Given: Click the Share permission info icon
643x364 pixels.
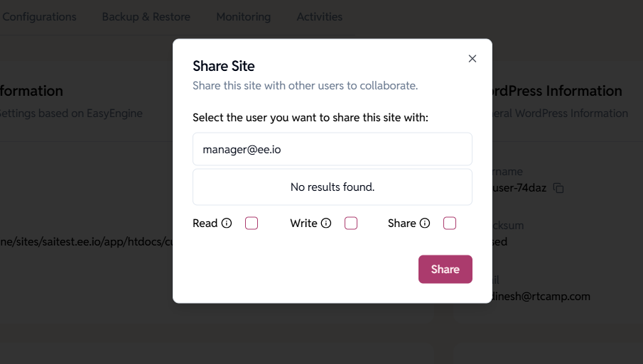Looking at the screenshot, I should 425,223.
